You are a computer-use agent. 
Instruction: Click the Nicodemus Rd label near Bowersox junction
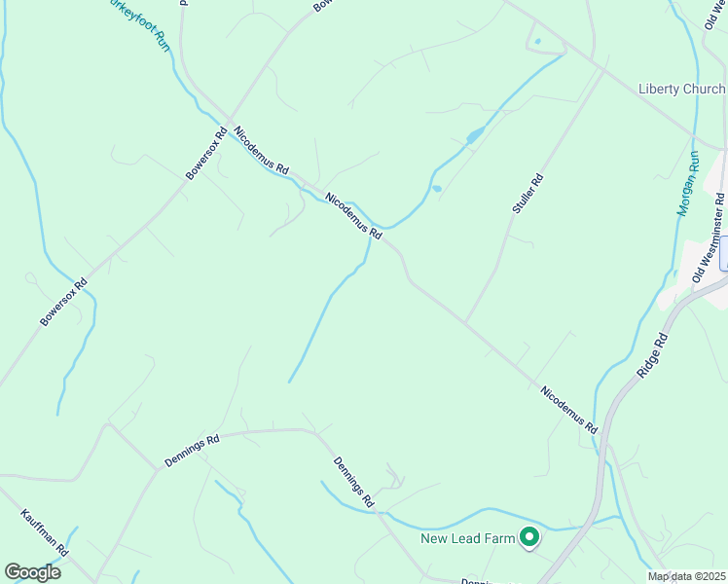click(x=261, y=150)
